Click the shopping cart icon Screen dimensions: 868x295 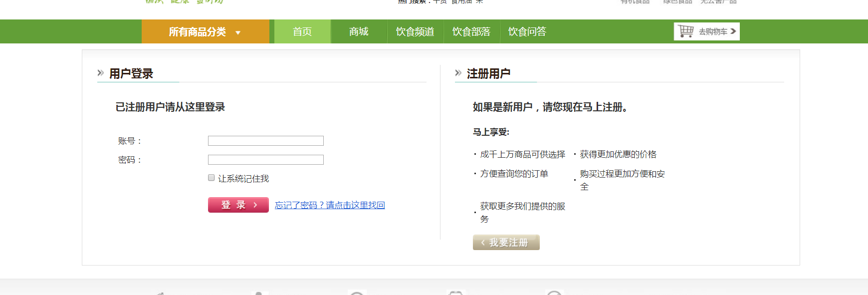(686, 31)
